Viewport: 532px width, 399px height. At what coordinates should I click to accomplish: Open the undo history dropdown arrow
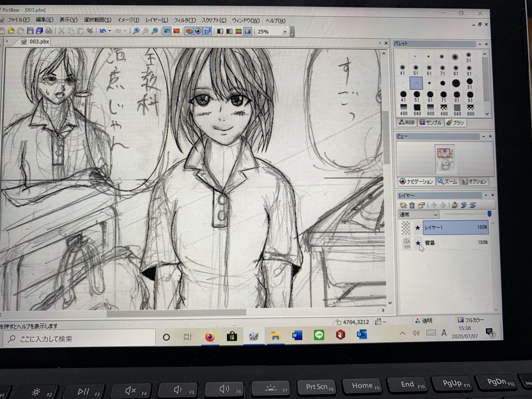pos(110,31)
